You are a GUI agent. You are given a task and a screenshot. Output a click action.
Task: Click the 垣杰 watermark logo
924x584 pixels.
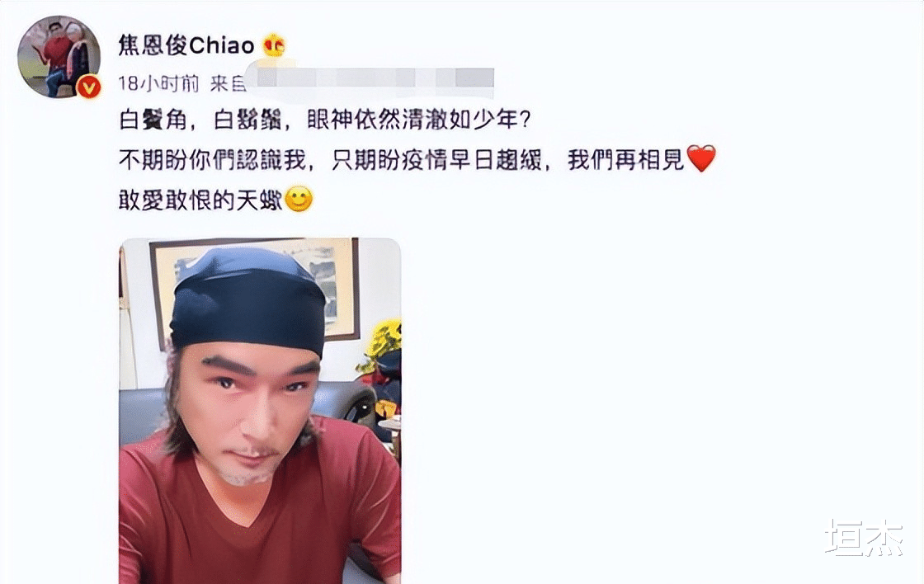863,538
